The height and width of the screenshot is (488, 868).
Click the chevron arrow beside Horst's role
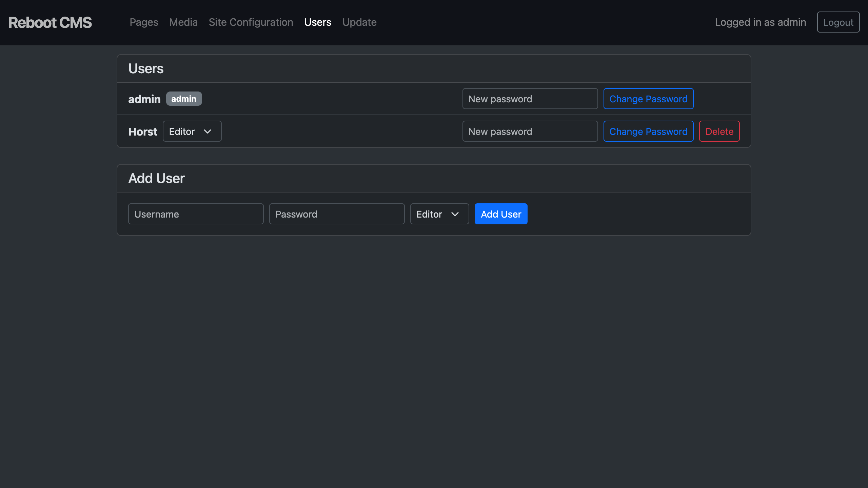click(208, 131)
